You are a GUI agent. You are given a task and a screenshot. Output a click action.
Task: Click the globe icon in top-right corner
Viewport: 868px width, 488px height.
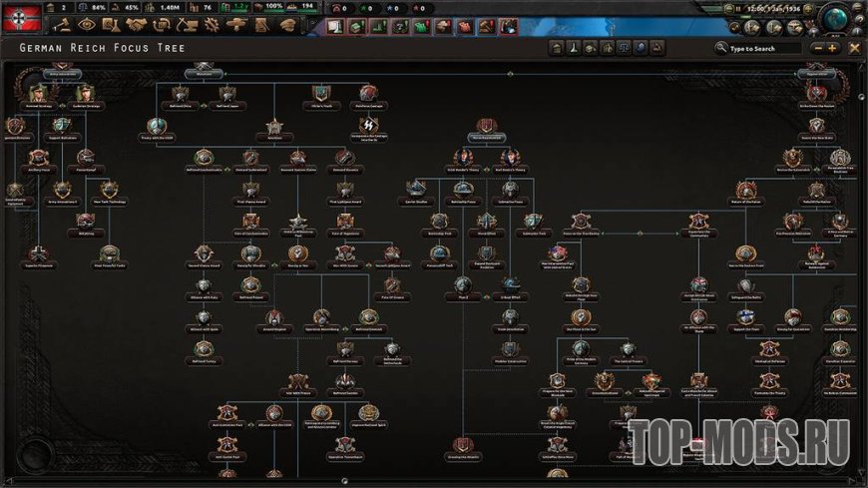click(x=836, y=17)
